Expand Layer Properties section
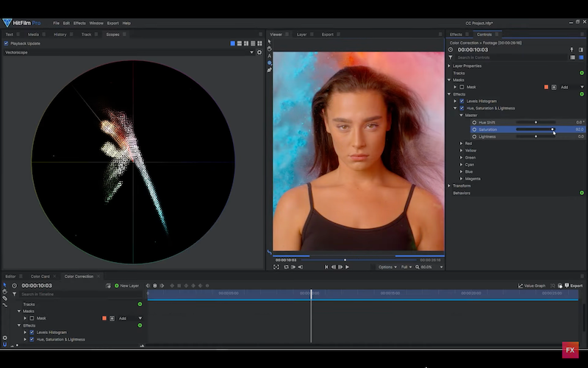The image size is (588, 368). pos(449,66)
